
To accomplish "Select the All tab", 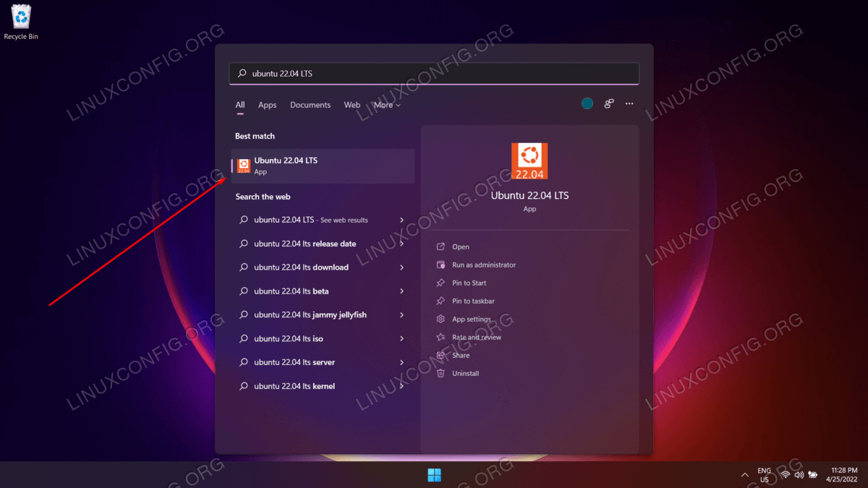I will click(240, 105).
